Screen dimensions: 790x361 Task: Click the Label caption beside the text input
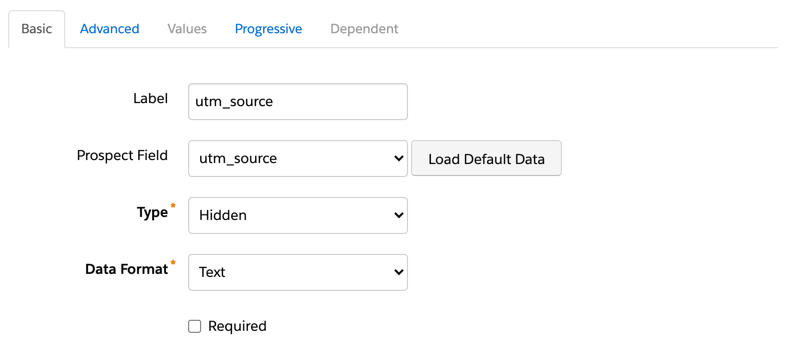151,99
